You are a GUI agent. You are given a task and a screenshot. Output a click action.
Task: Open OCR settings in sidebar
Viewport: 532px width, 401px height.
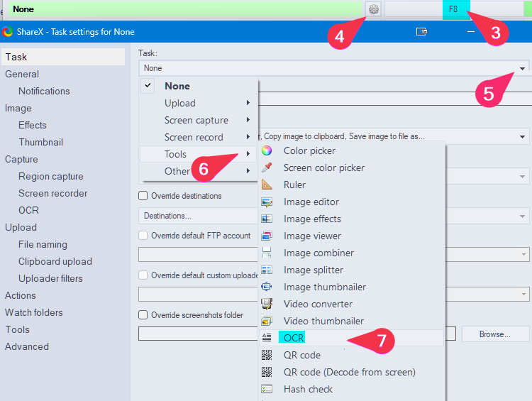coord(29,210)
